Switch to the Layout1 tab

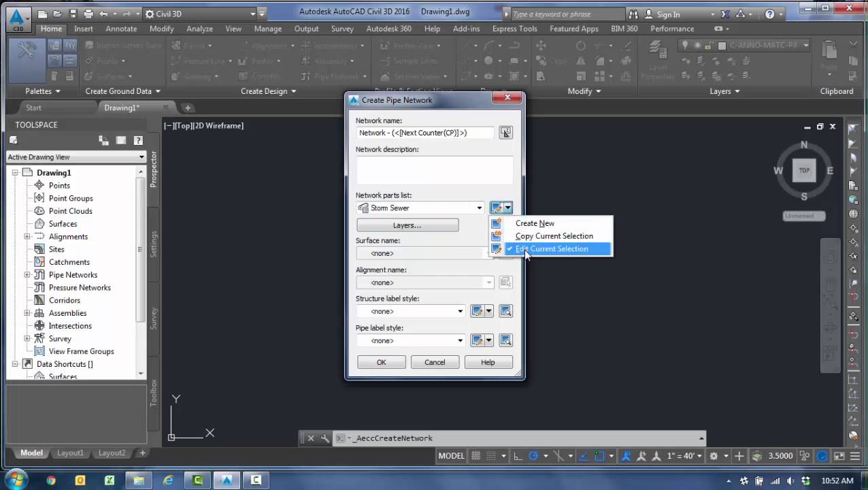click(x=70, y=453)
